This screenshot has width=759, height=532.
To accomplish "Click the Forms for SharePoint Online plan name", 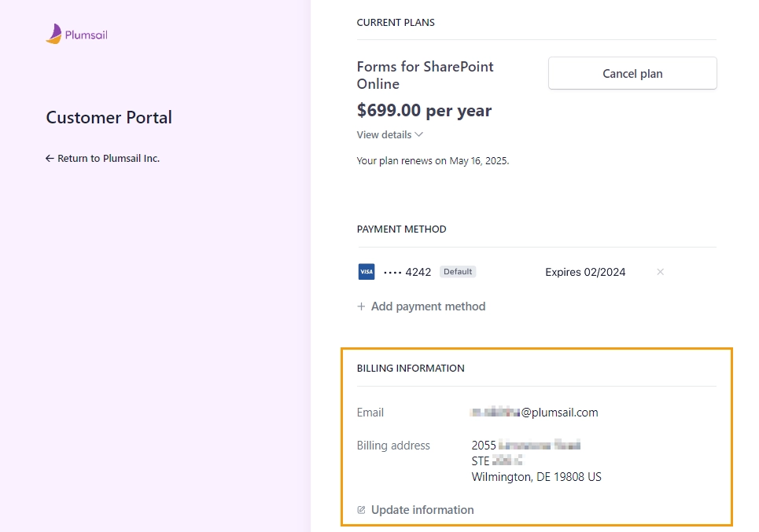I will [425, 75].
